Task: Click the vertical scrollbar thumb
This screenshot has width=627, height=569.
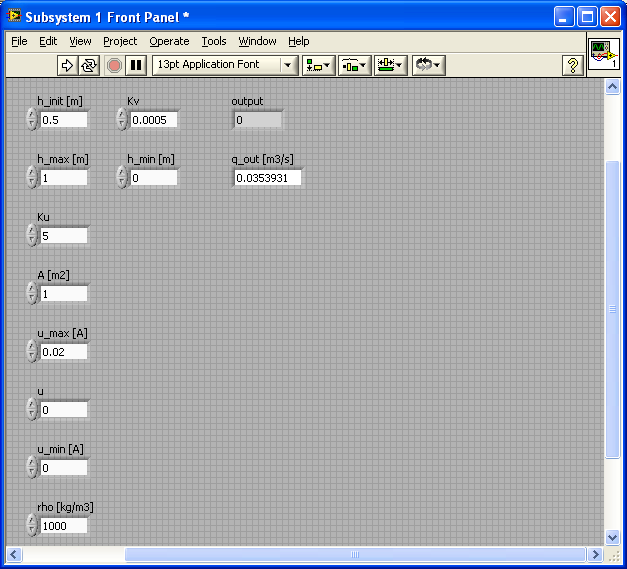Action: point(612,309)
